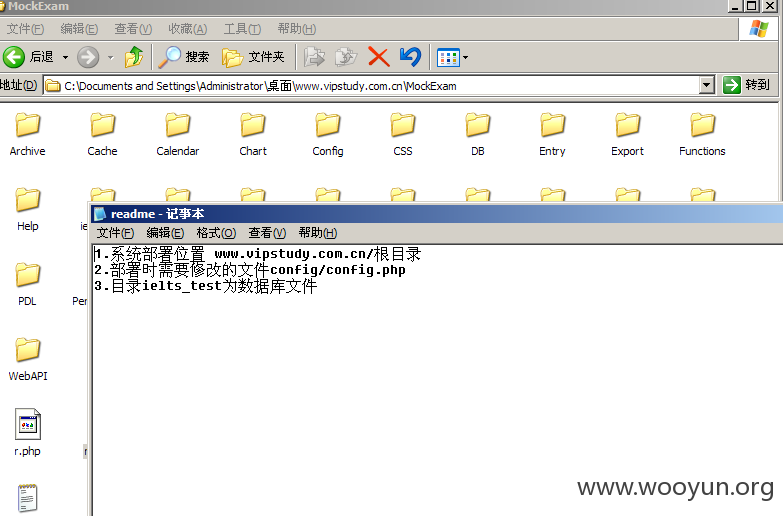
Task: Select the Export folder
Action: 628,134
